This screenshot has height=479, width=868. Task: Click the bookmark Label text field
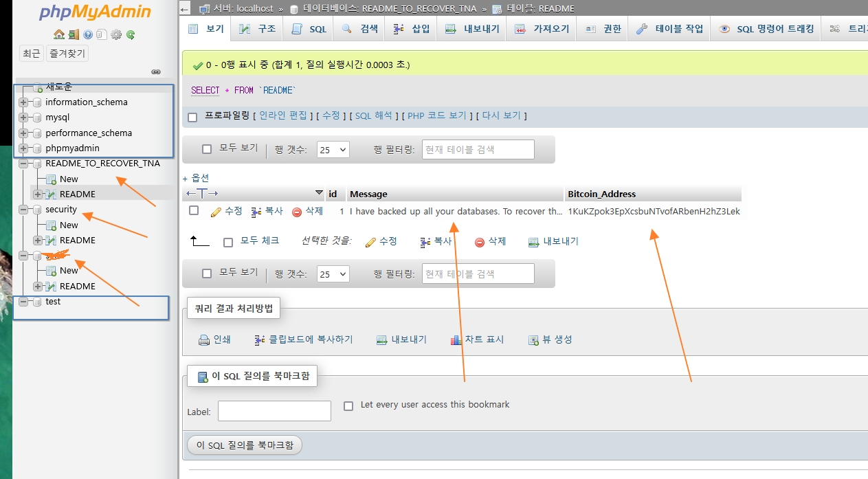(274, 412)
